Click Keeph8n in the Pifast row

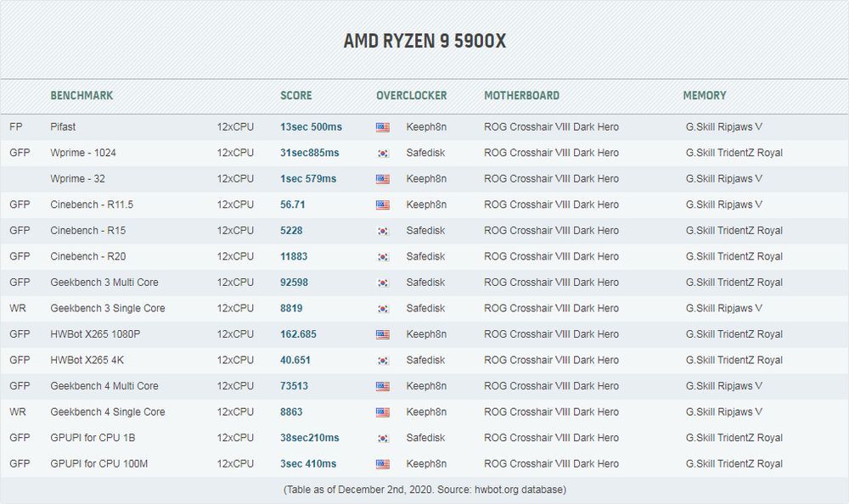(x=426, y=127)
